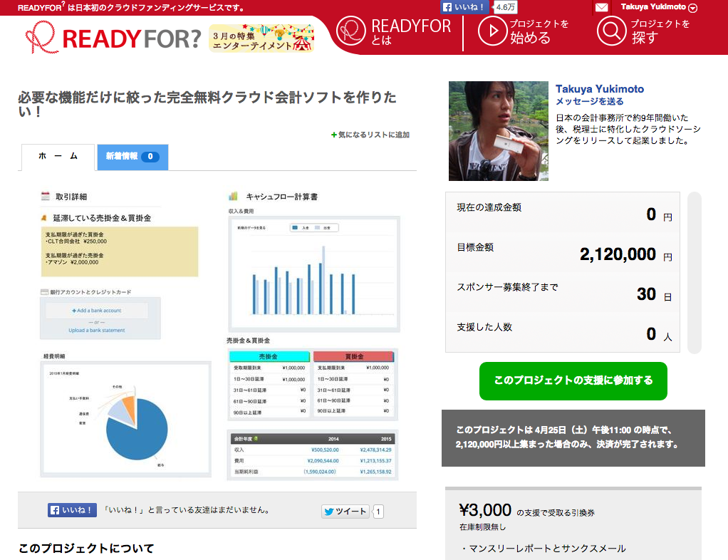The height and width of the screenshot is (560, 728).
Task: Open the 新着情報 tab
Action: (132, 157)
